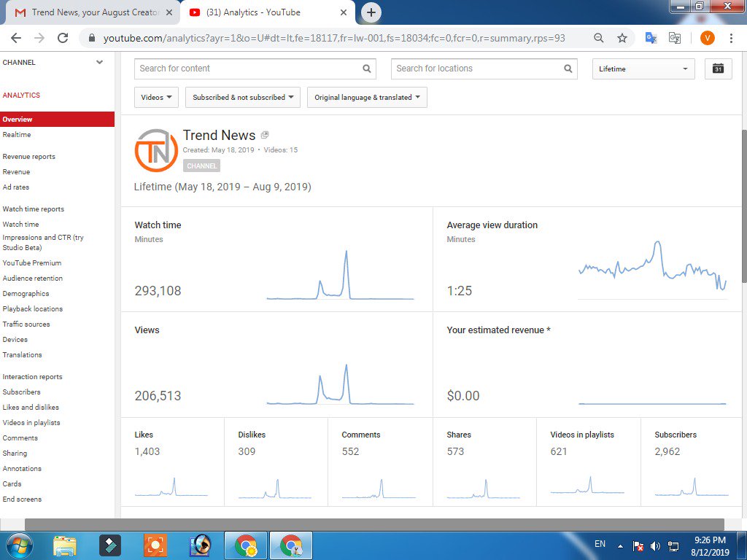Open Ad rates report
747x560 pixels.
16,187
